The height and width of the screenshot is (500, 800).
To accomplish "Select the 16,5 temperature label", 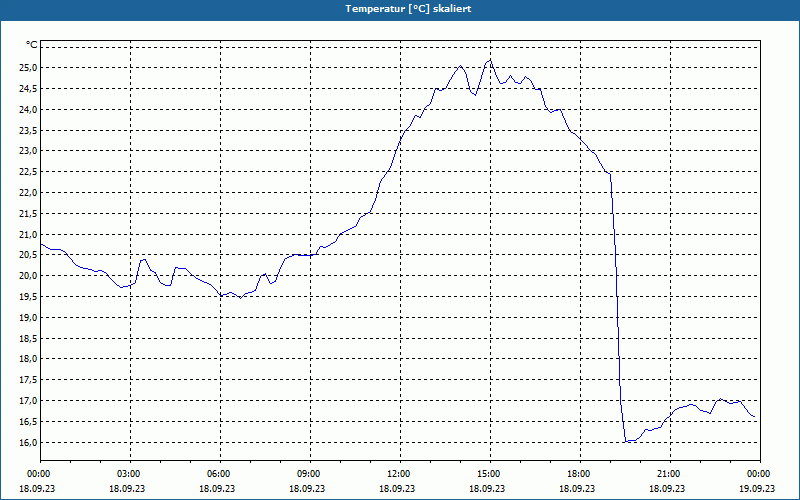I will pos(29,421).
